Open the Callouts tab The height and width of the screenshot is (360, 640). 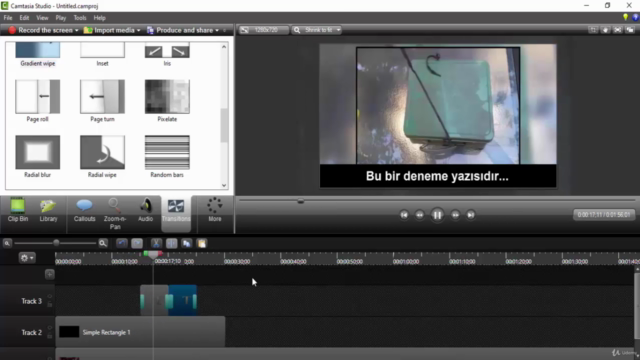[x=84, y=210]
